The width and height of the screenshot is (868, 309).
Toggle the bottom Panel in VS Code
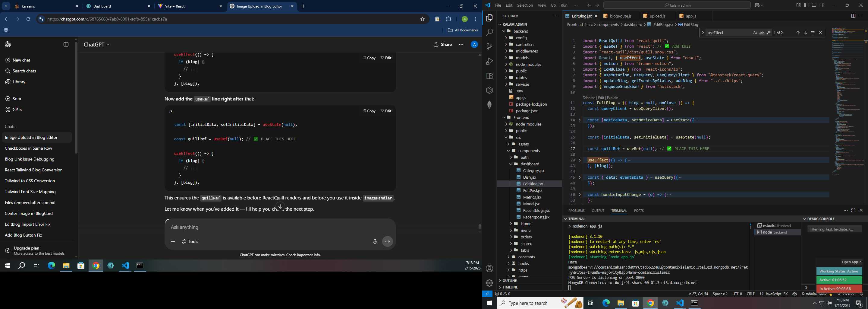click(x=814, y=5)
